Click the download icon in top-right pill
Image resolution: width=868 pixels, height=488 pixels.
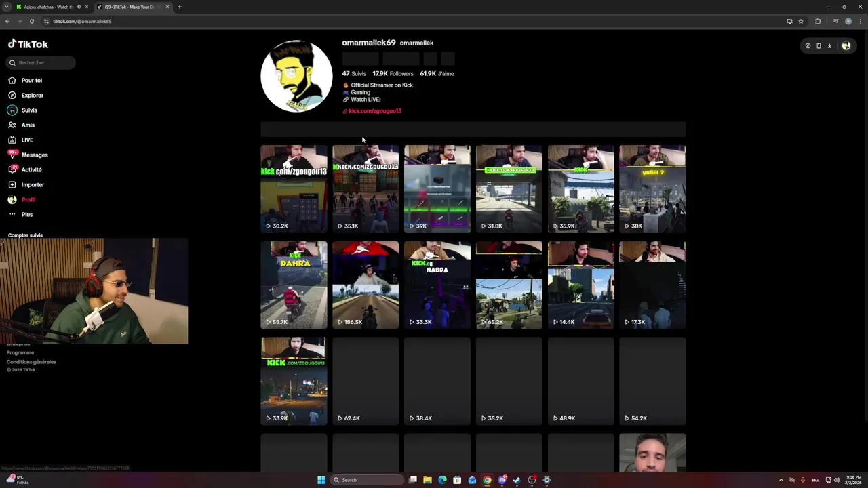(829, 46)
